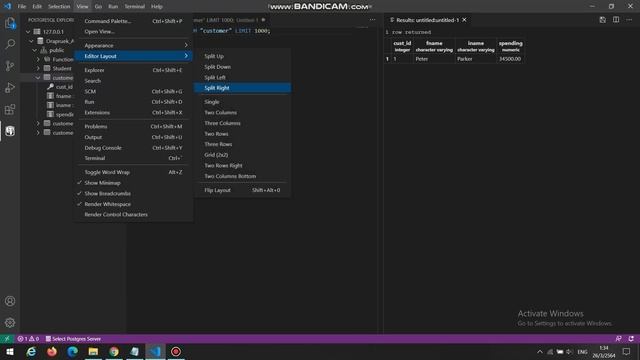This screenshot has width=640, height=360.
Task: Open Search icon in activity bar
Action: coord(10,44)
